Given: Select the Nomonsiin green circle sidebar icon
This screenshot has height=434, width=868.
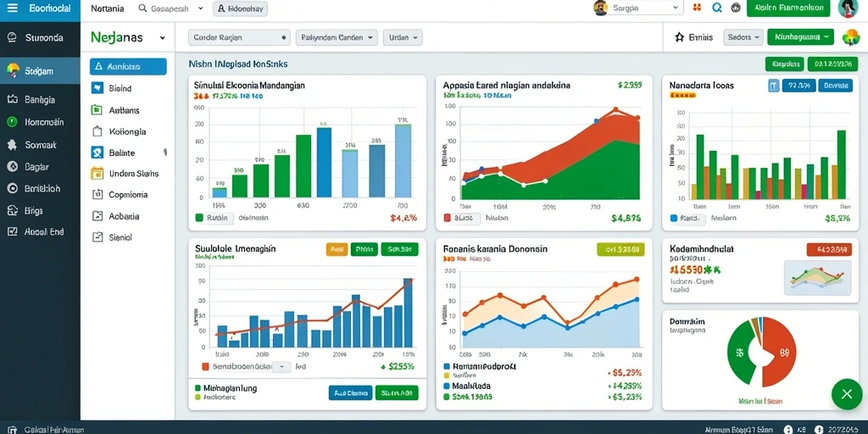Looking at the screenshot, I should tap(12, 122).
